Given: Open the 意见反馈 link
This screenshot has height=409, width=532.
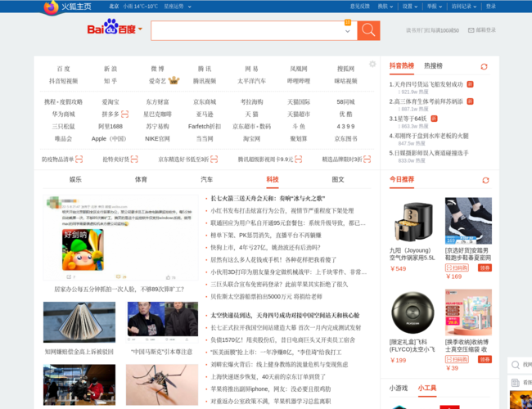Looking at the screenshot, I should [360, 7].
